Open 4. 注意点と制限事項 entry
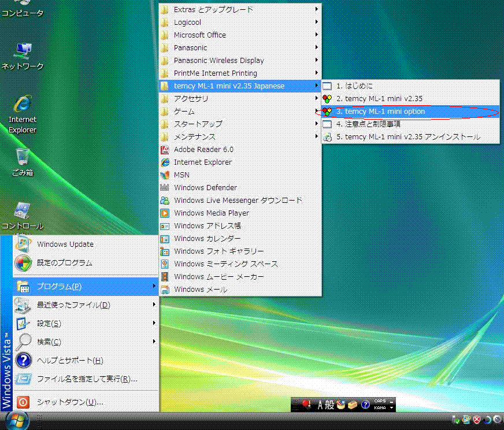Viewport: 504px width, 430px height. click(x=410, y=124)
